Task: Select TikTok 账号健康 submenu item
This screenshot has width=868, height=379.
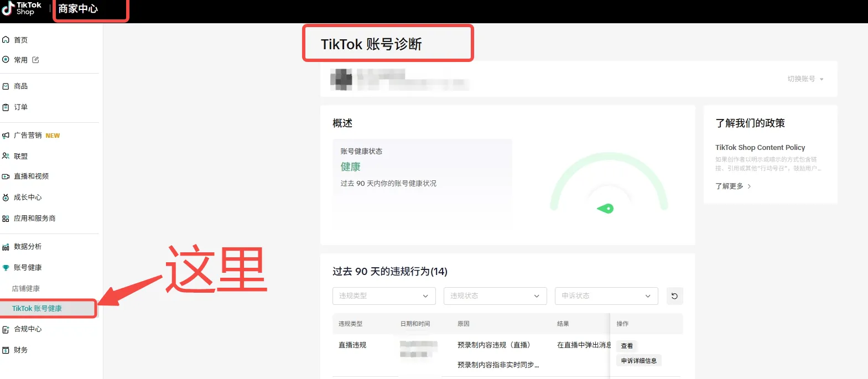Action: [x=37, y=309]
